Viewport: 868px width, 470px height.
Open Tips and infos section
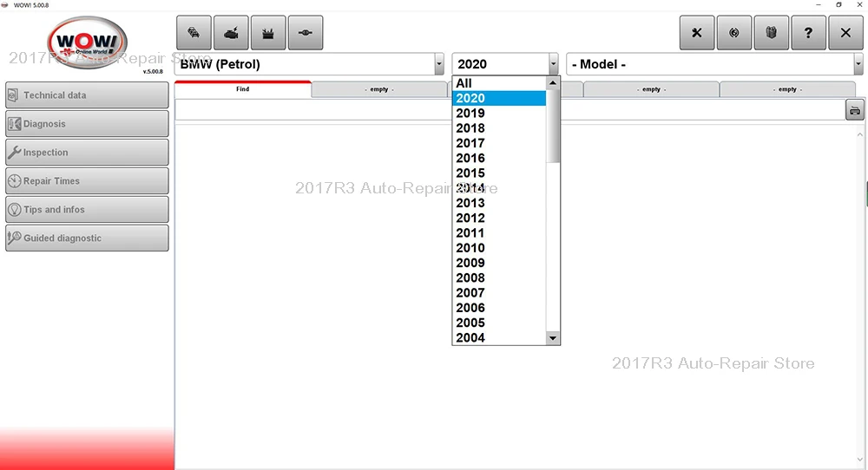87,210
